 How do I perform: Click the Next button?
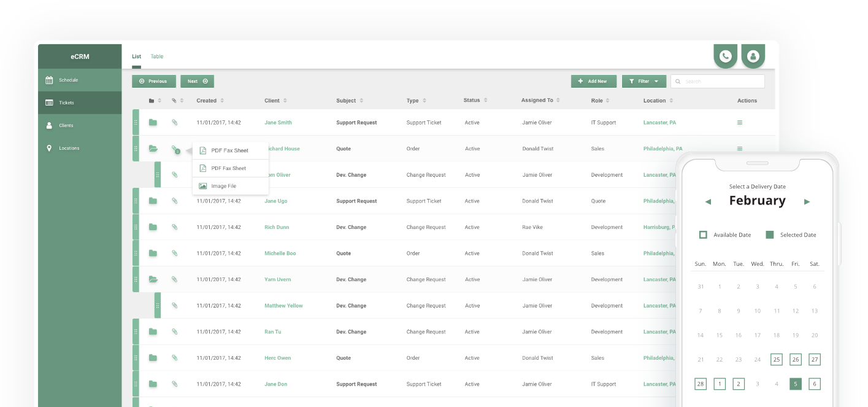pos(197,81)
